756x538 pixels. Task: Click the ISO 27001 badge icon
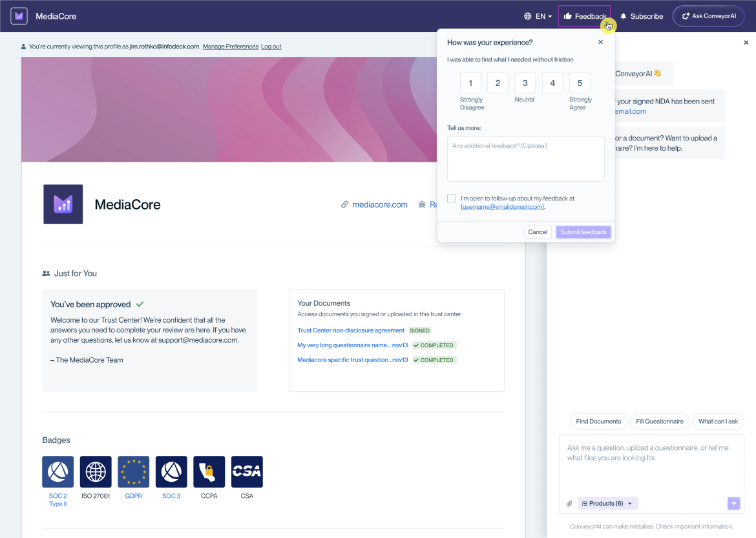96,472
